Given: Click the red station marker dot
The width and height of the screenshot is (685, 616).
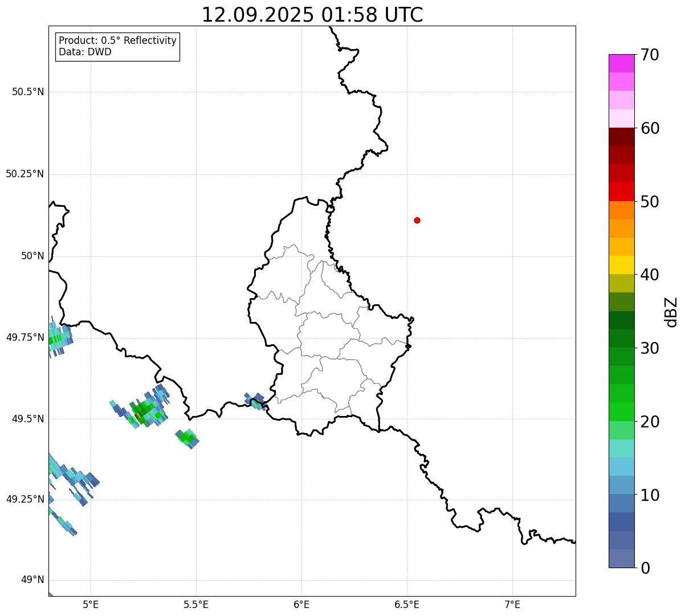Looking at the screenshot, I should pos(417,220).
